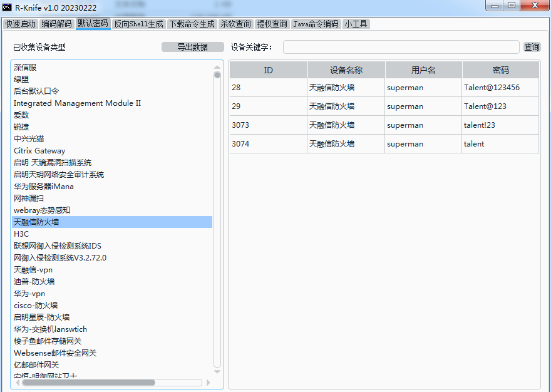Select 梭子鱼邮件存储网关 entry
The height and width of the screenshot is (392, 551).
click(x=111, y=341)
